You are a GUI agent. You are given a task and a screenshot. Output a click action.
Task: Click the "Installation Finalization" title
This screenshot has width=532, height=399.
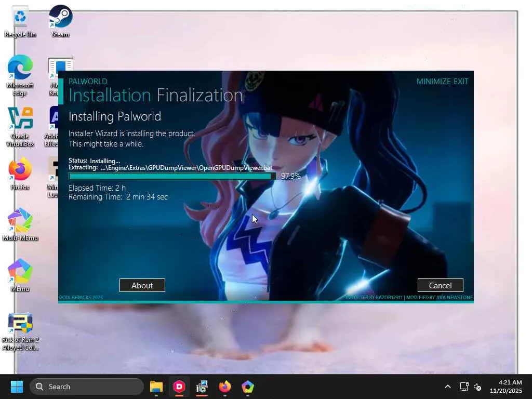[156, 95]
